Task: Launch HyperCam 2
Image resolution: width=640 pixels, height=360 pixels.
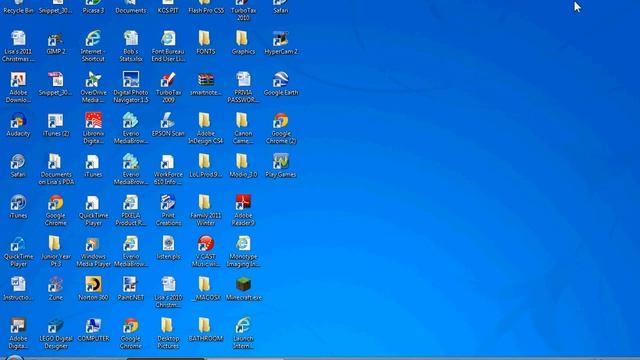Action: pyautogui.click(x=281, y=42)
